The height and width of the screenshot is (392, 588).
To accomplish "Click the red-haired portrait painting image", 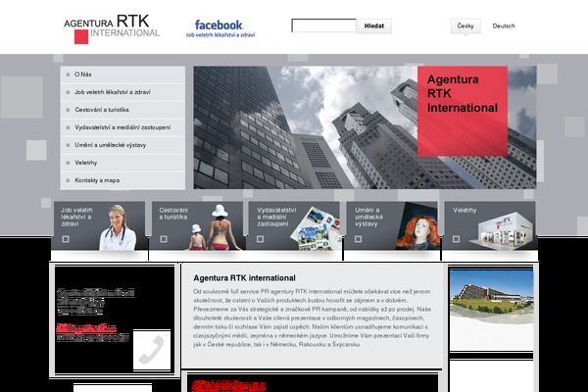I will 416,228.
